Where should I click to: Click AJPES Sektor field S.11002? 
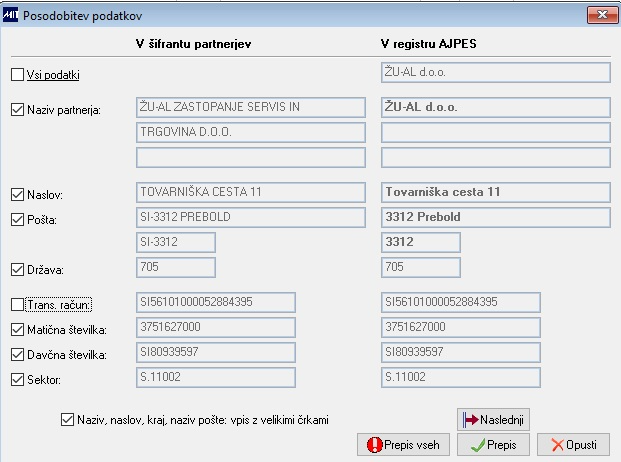point(461,377)
